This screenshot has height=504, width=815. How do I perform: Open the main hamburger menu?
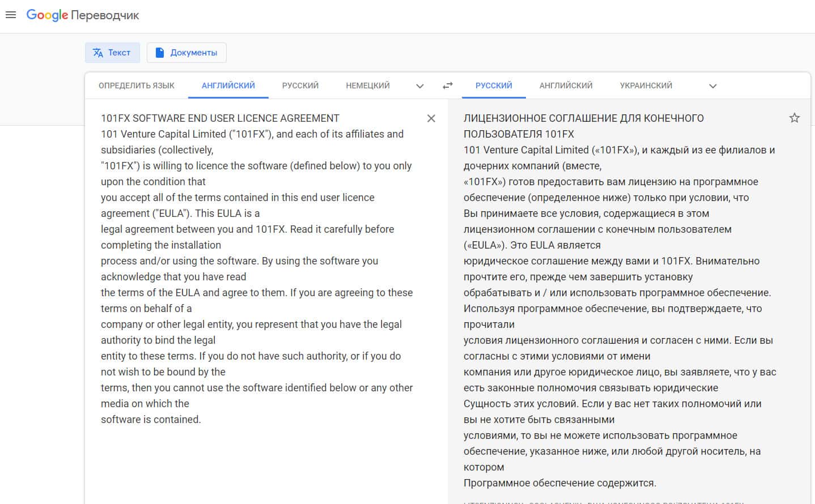[11, 15]
